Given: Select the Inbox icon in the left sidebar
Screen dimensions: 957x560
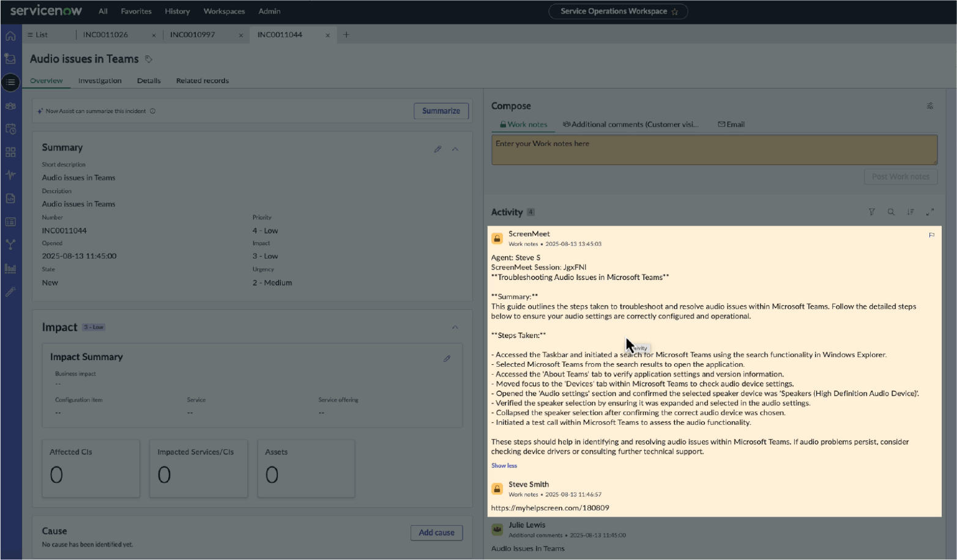Looking at the screenshot, I should pyautogui.click(x=10, y=59).
